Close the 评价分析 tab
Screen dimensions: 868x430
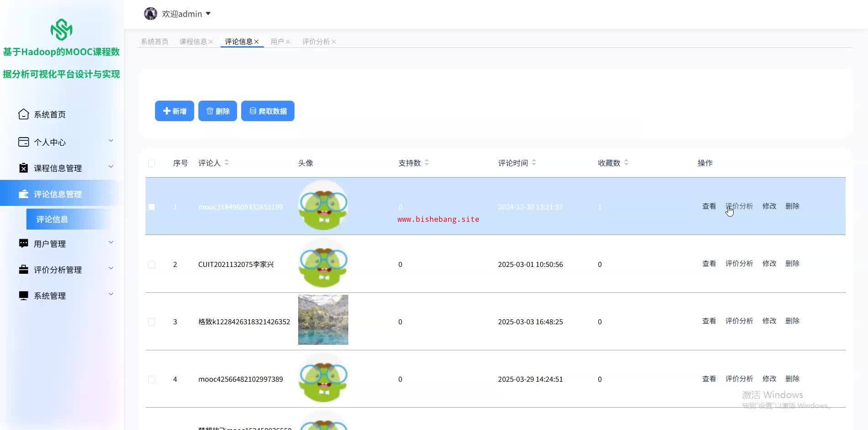click(334, 42)
